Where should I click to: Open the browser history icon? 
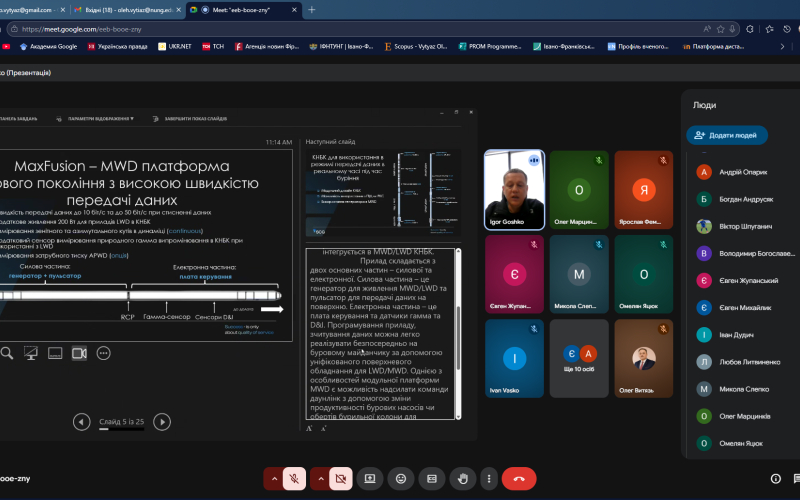787,29
